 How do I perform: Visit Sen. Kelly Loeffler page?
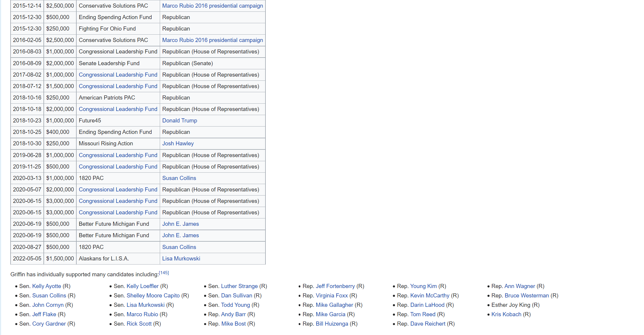point(143,286)
